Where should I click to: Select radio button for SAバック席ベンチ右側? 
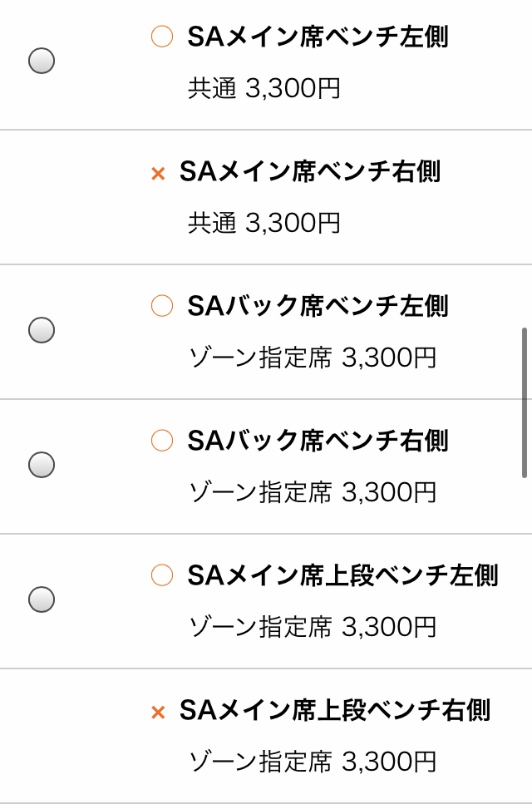pos(42,465)
